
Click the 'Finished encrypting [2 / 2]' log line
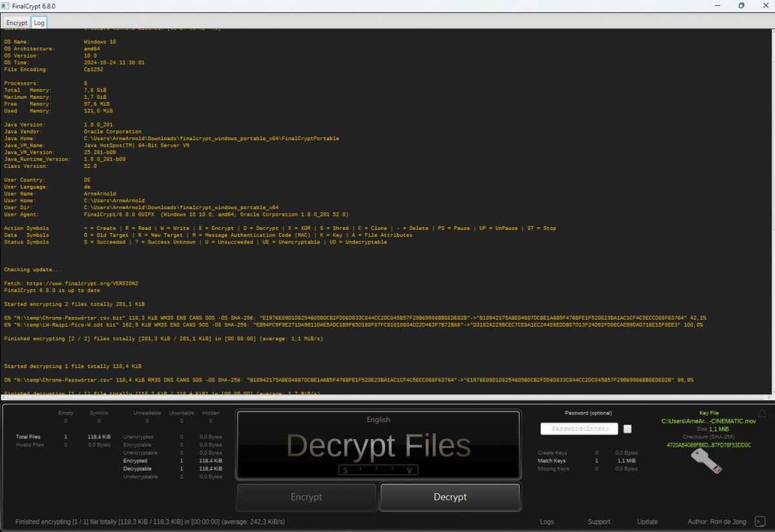[x=163, y=338]
